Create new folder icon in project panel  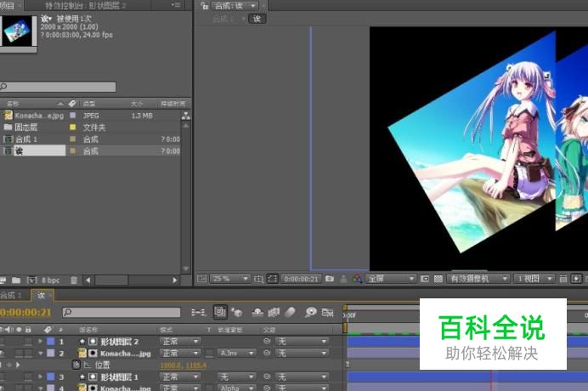[x=16, y=280]
